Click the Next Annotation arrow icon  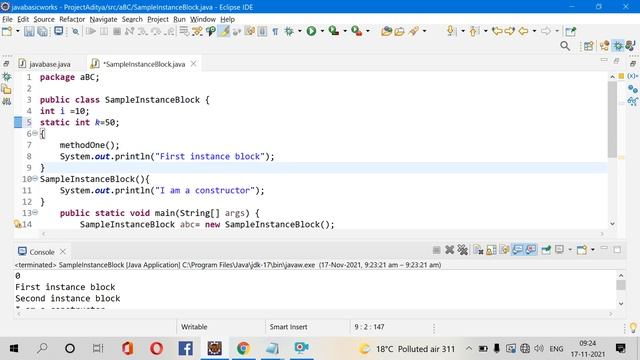[451, 31]
